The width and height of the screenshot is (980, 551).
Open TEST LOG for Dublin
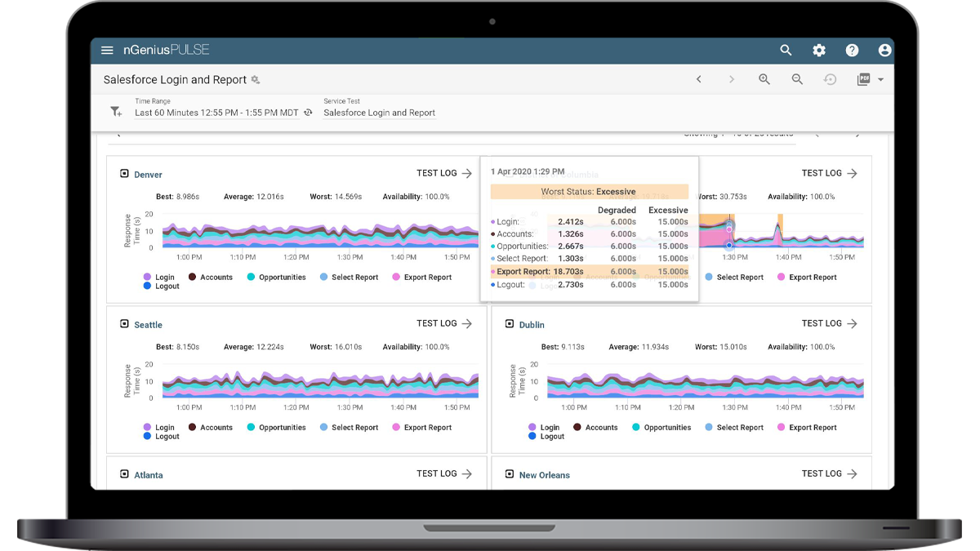pos(829,323)
